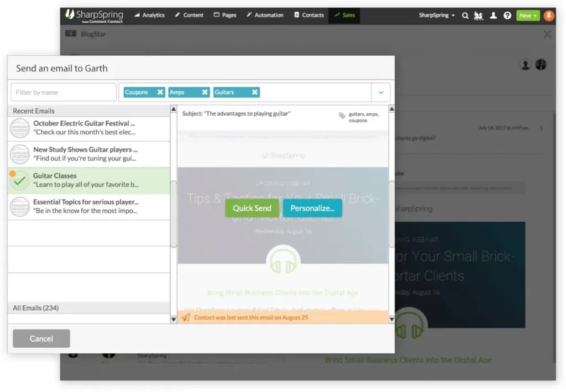The height and width of the screenshot is (392, 566).
Task: Click 'guitars, amps, coupons' tag text
Action: tap(364, 117)
